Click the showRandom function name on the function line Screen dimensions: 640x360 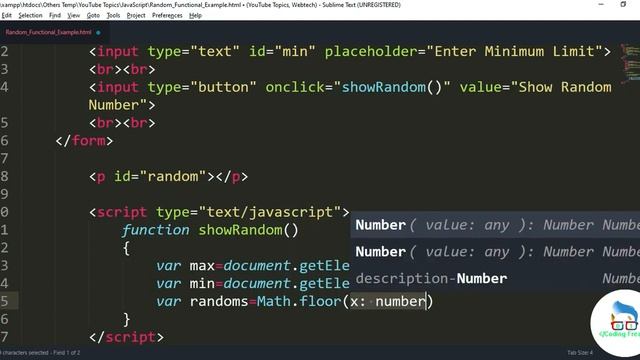click(240, 230)
